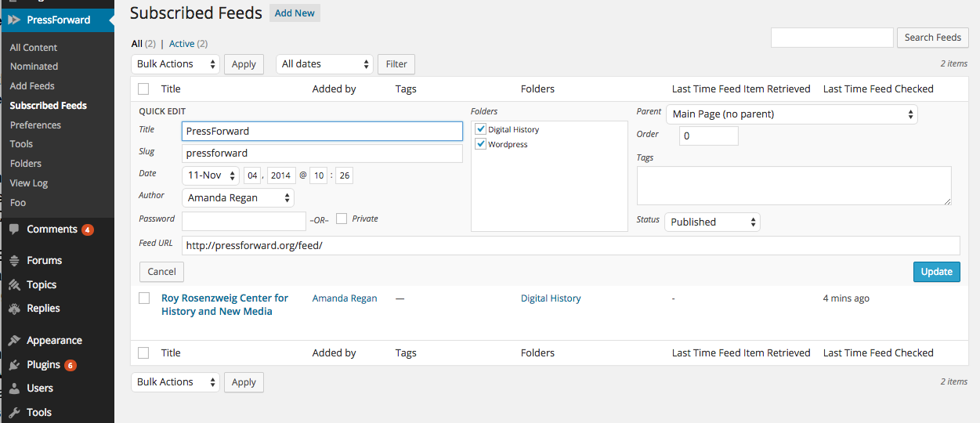Click Amanda Regan author link in row
The width and height of the screenshot is (980, 423).
(x=345, y=298)
